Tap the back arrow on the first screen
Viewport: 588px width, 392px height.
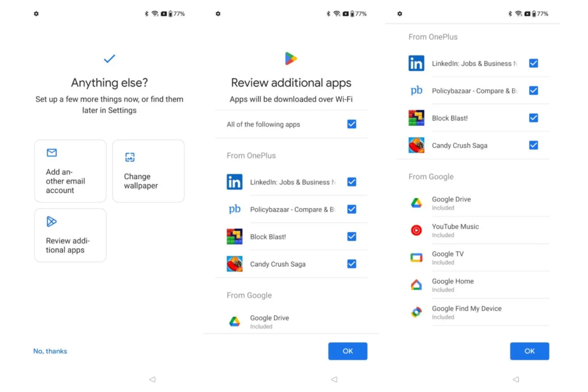click(152, 379)
